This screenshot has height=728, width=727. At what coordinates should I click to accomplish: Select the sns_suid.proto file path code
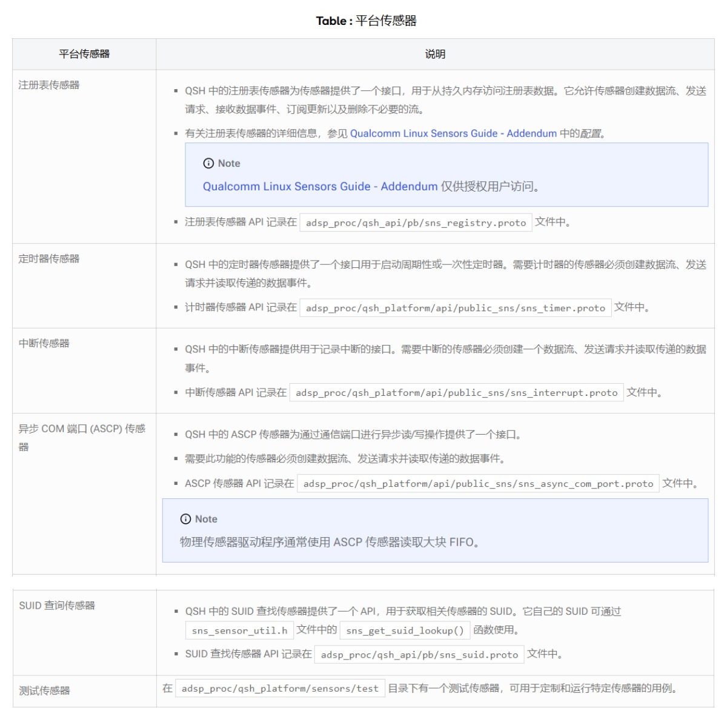[x=419, y=655]
